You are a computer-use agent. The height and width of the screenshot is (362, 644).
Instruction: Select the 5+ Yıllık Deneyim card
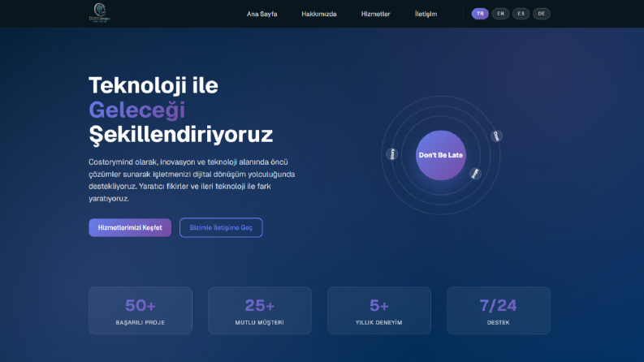pos(379,310)
